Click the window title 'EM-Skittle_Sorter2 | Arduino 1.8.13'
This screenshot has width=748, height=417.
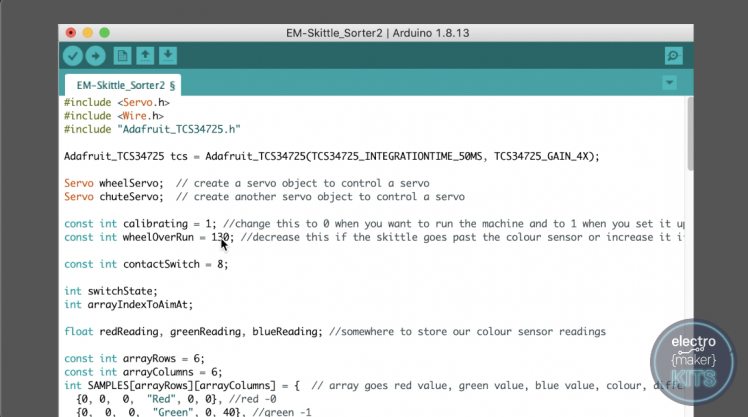coord(377,33)
